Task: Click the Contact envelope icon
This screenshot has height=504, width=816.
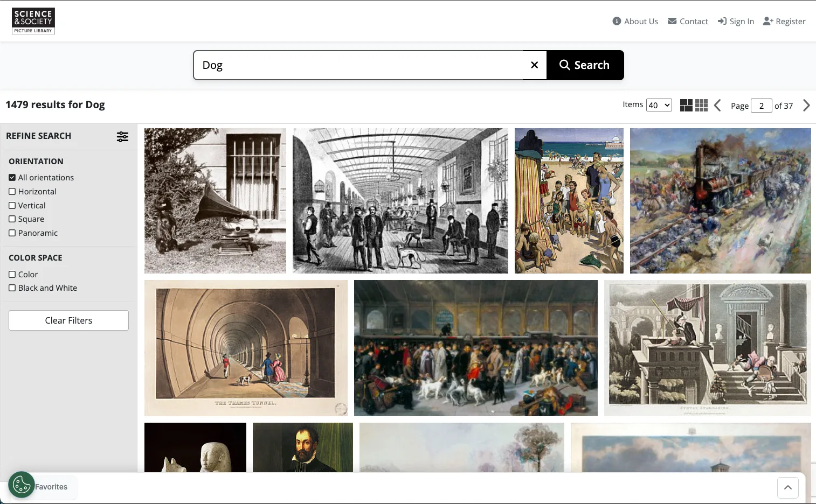Action: point(672,21)
